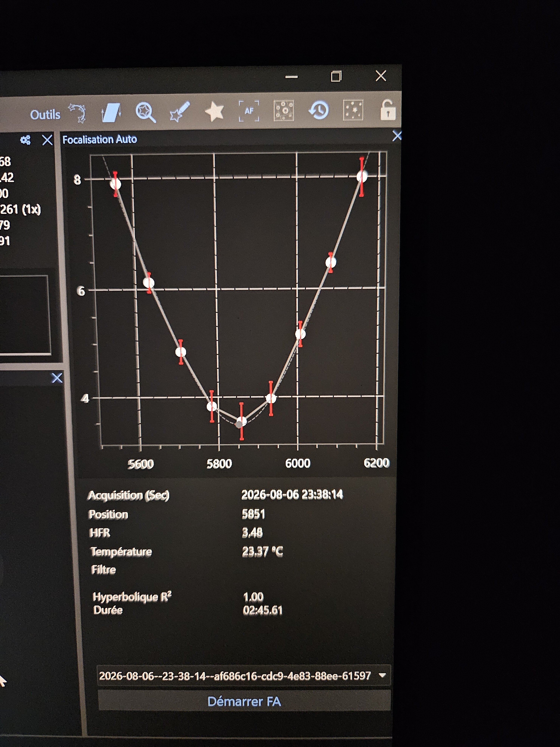Click the Hyperbolique R² label
560x747 pixels.
pos(132,597)
